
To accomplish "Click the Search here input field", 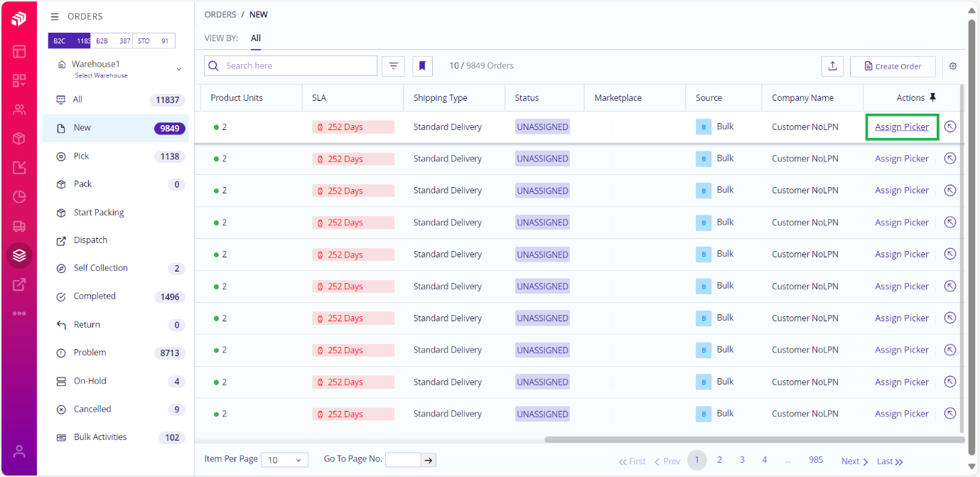I will point(291,65).
